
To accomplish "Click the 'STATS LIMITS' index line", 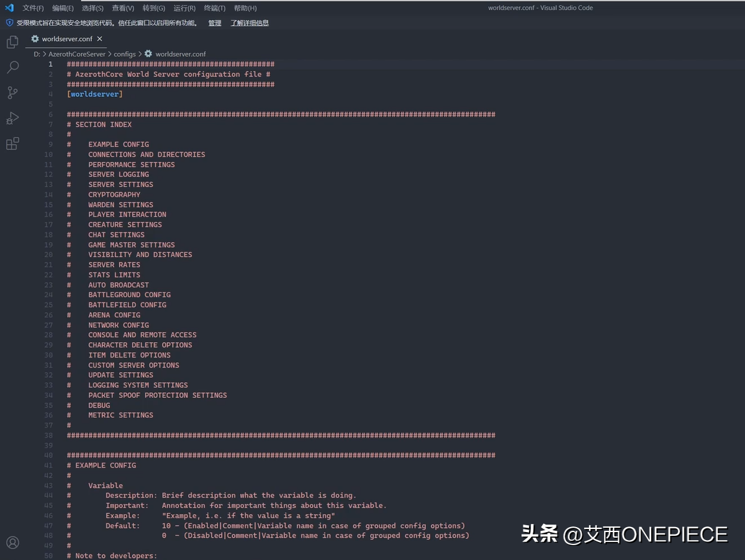I will tap(114, 275).
